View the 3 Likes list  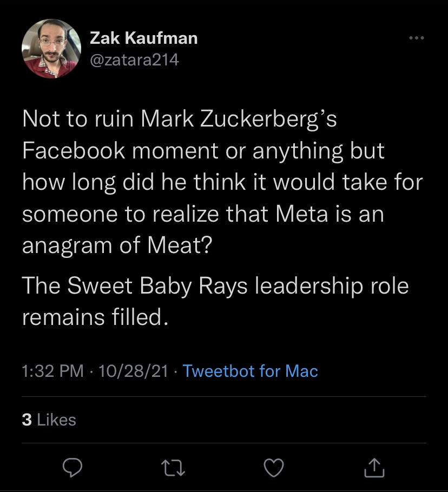(49, 420)
